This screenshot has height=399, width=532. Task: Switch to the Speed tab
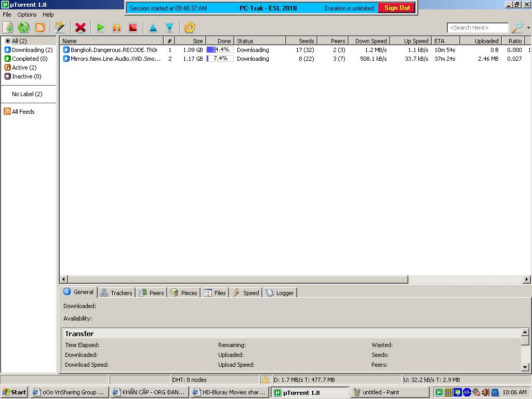(246, 293)
